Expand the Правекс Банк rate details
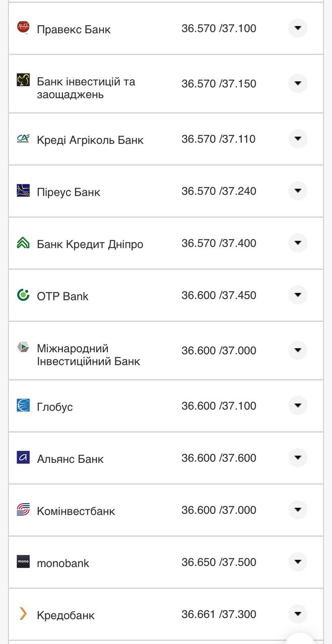 (x=298, y=28)
